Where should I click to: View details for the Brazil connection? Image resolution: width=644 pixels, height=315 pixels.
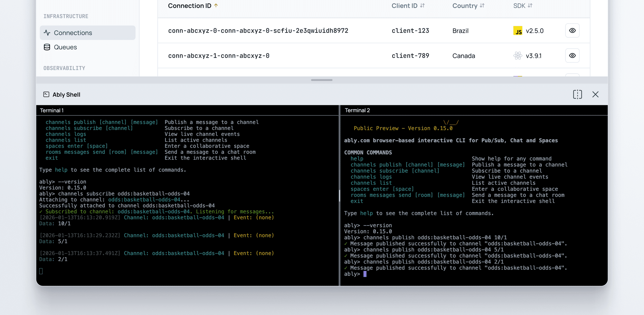[x=572, y=31]
